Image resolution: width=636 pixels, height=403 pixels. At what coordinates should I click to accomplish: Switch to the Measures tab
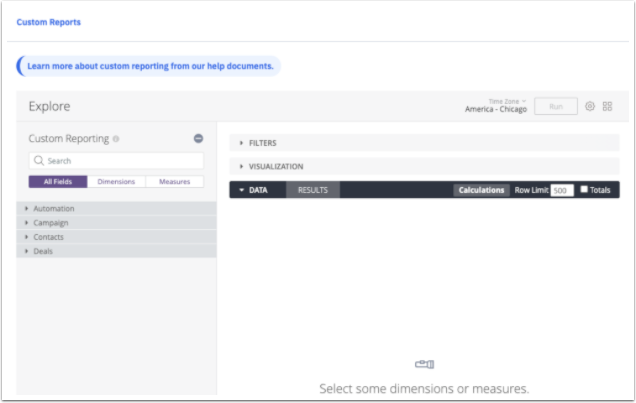click(174, 182)
